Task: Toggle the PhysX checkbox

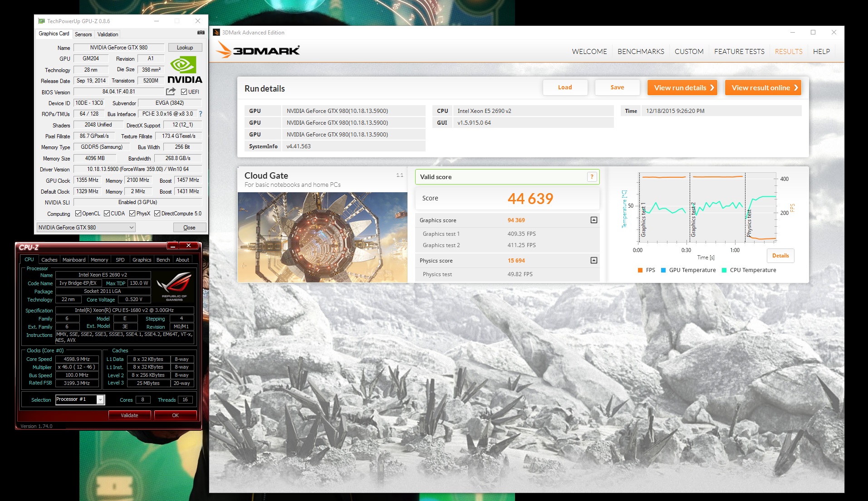Action: tap(132, 214)
